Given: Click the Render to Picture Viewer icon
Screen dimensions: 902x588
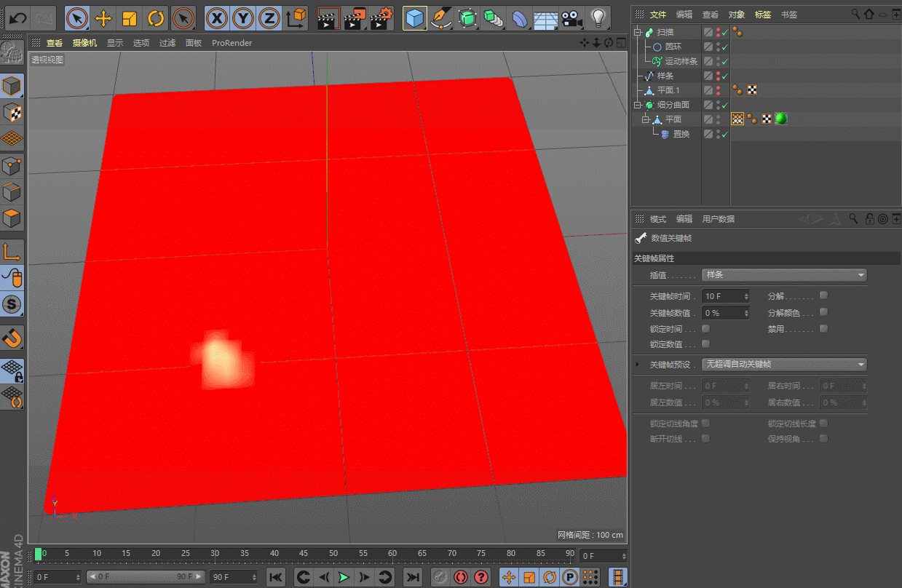Looking at the screenshot, I should [x=355, y=17].
